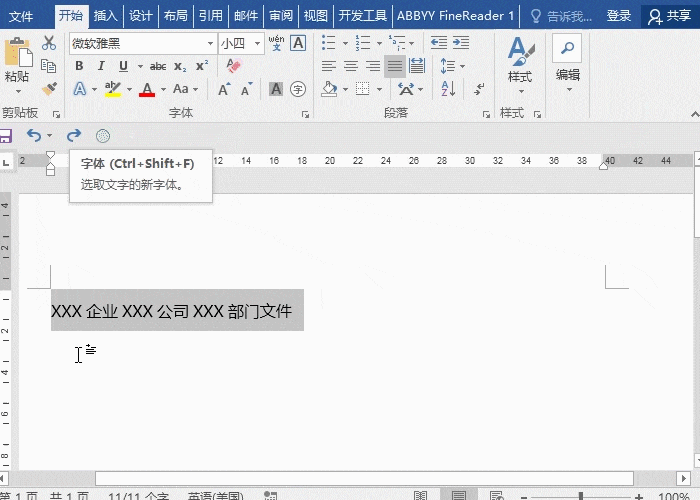This screenshot has height=500, width=700.
Task: Toggle Subscript formatting
Action: 180,67
